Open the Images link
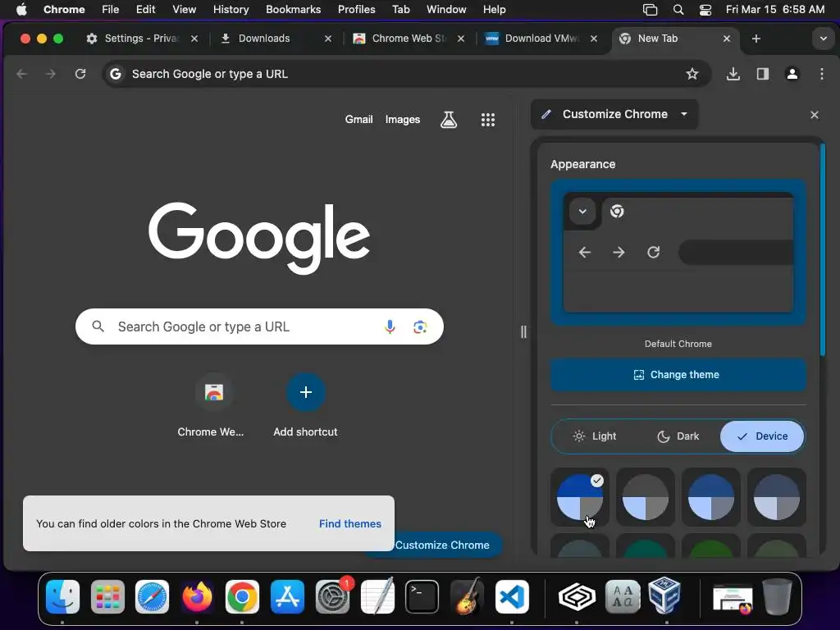Image resolution: width=840 pixels, height=630 pixels. click(x=402, y=120)
